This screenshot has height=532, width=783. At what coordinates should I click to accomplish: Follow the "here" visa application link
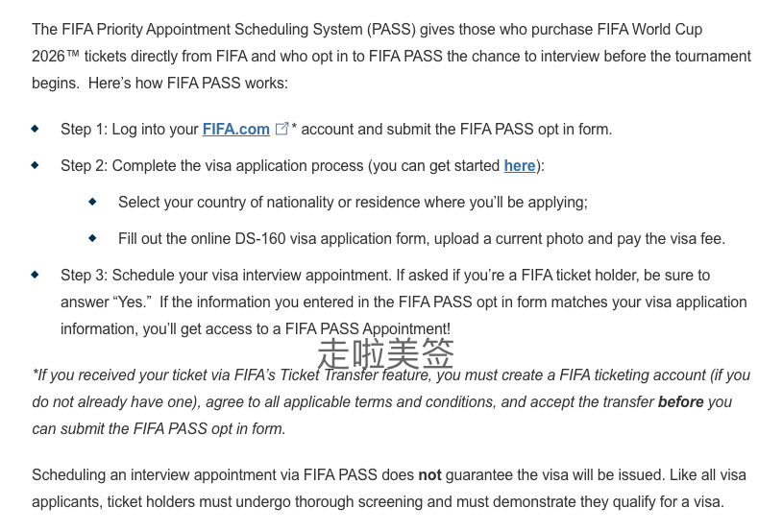pos(519,166)
